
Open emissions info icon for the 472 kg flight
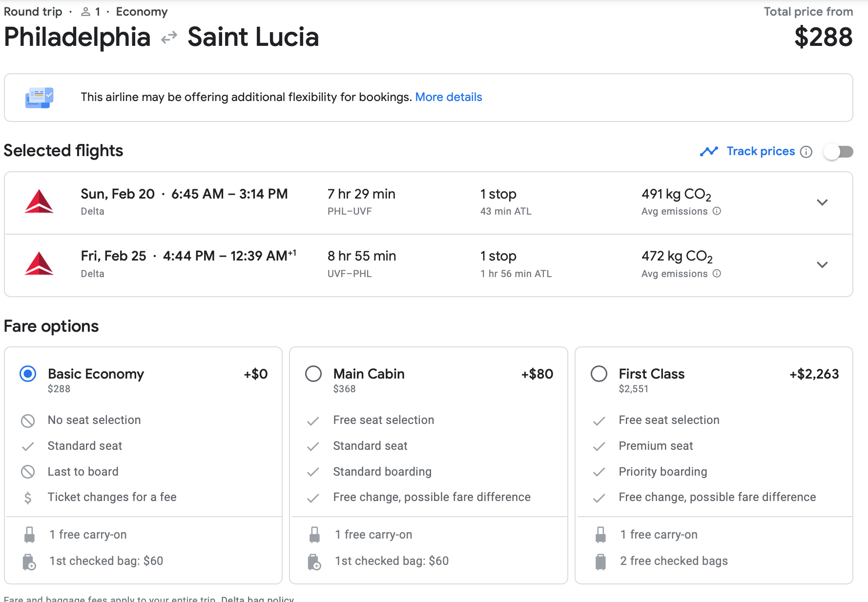717,273
